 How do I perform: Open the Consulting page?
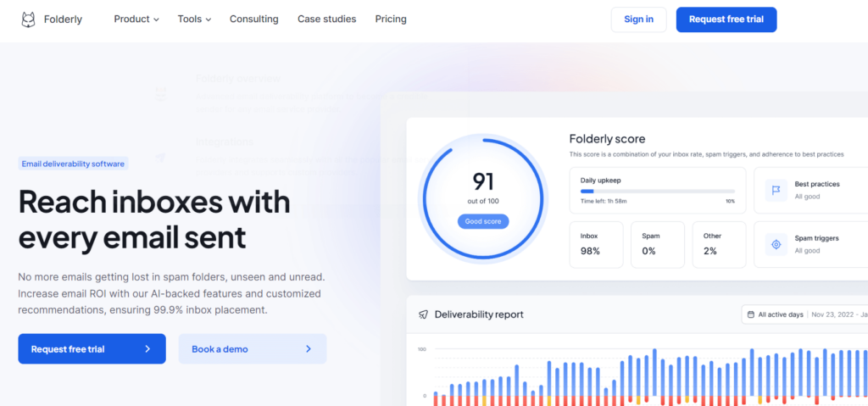click(x=254, y=19)
